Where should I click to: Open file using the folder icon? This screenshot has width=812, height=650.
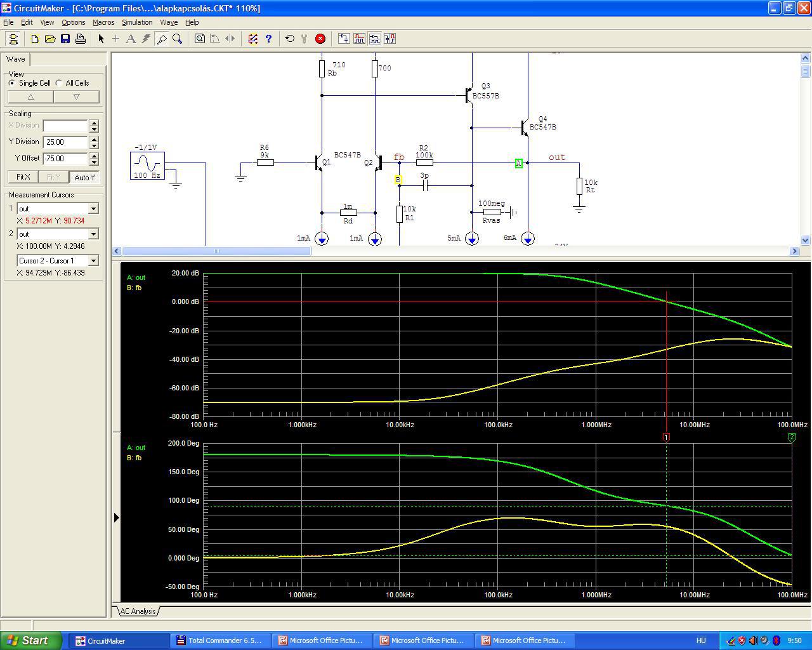pyautogui.click(x=50, y=39)
